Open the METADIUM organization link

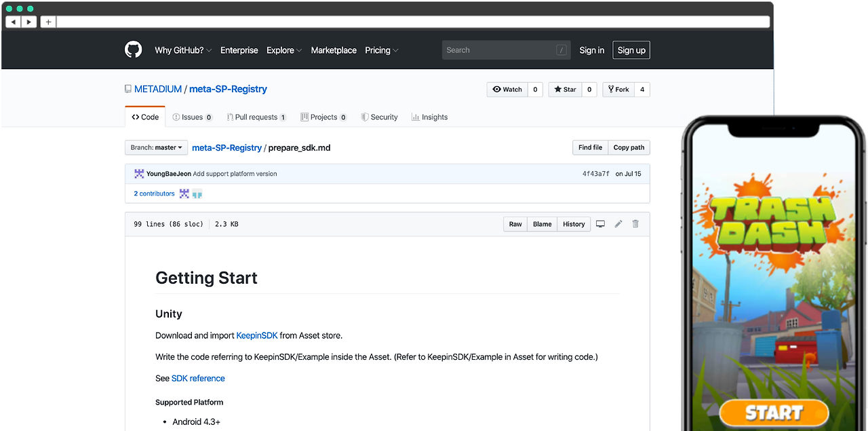point(158,89)
